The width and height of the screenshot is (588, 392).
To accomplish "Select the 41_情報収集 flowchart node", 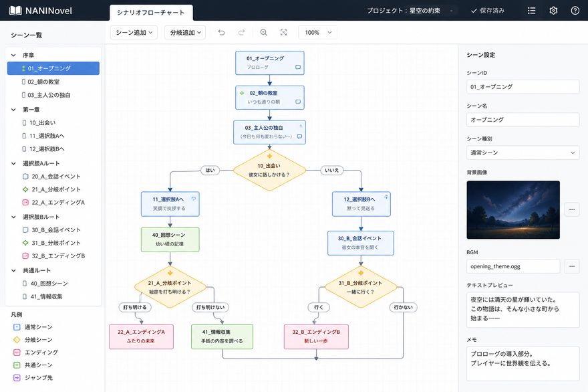I will [x=222, y=336].
